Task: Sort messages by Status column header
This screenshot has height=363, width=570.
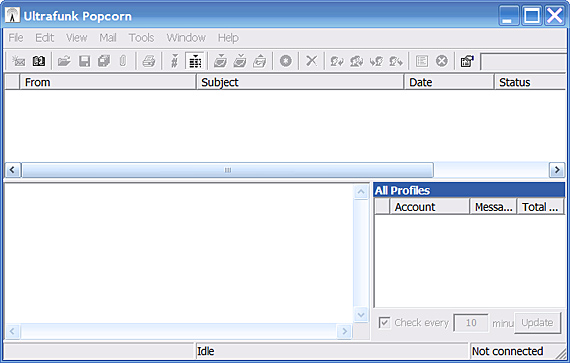Action: (x=531, y=82)
